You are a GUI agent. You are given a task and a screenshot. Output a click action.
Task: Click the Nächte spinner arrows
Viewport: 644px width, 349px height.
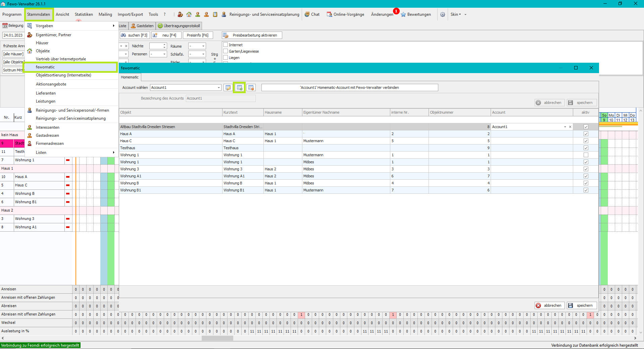tap(164, 46)
